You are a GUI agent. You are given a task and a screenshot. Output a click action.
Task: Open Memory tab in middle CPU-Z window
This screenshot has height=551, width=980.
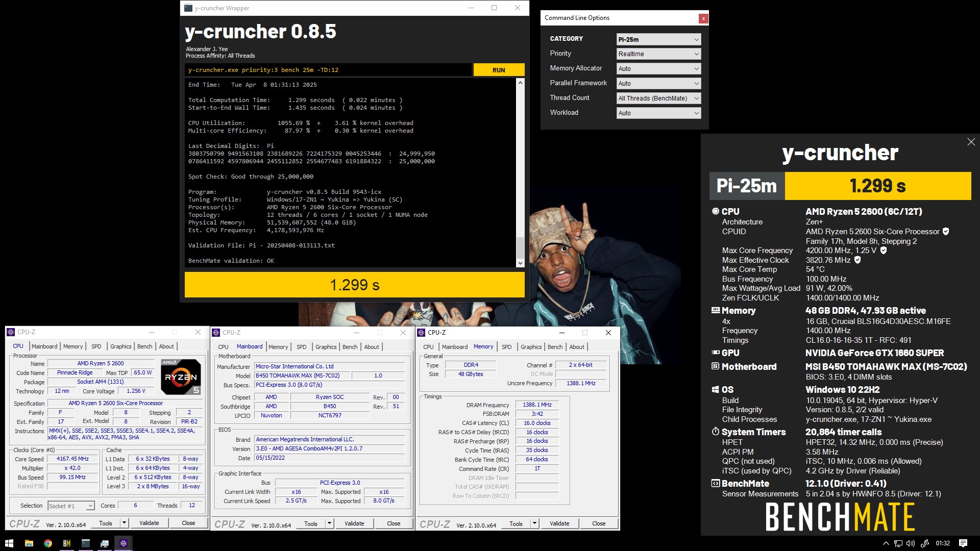point(278,347)
